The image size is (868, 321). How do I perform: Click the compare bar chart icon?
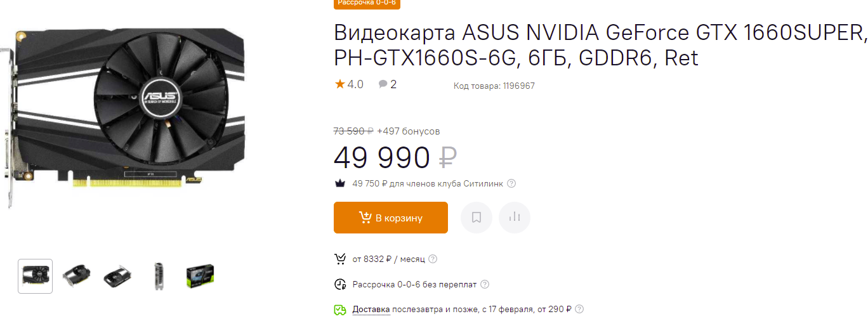click(x=515, y=218)
